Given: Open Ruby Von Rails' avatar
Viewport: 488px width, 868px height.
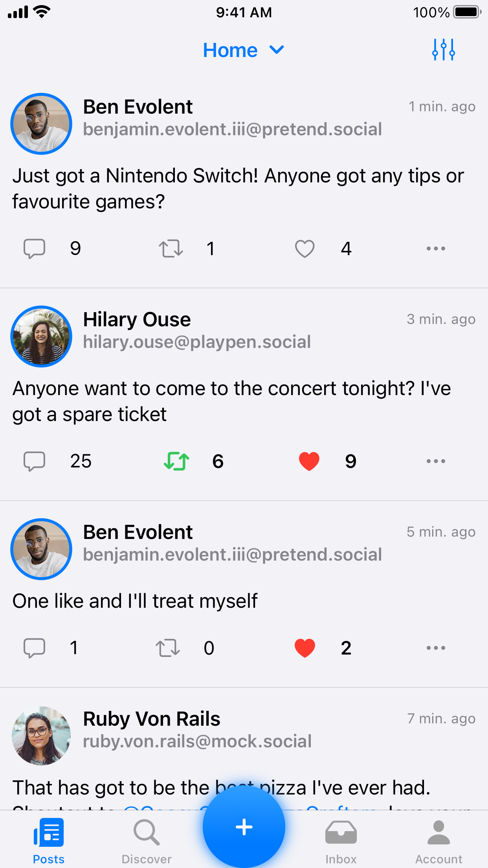Looking at the screenshot, I should pyautogui.click(x=41, y=736).
